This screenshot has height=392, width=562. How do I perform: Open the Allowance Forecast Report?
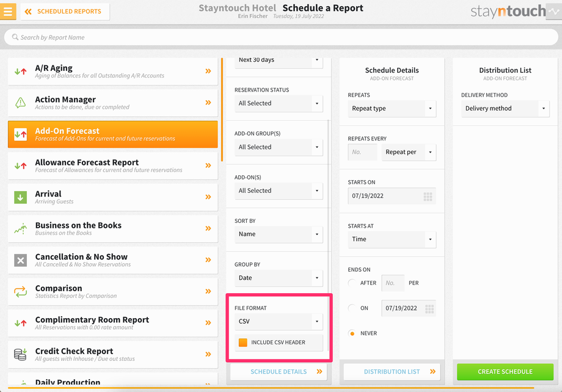pyautogui.click(x=112, y=166)
